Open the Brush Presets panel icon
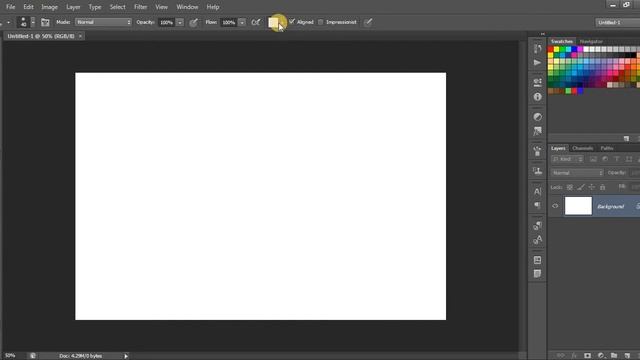 click(x=537, y=151)
